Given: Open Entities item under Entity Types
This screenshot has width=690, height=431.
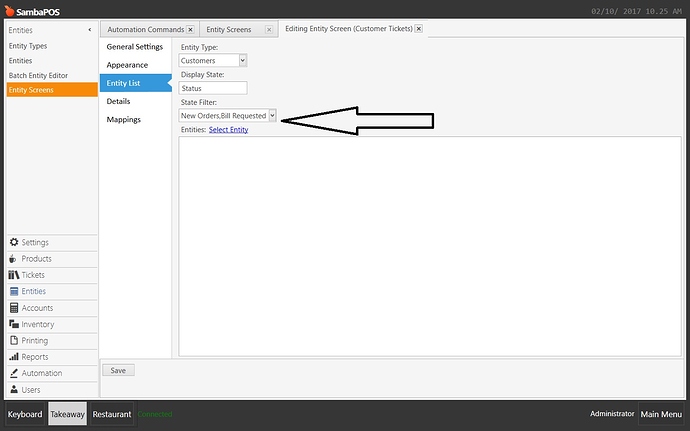Looking at the screenshot, I should pos(52,61).
